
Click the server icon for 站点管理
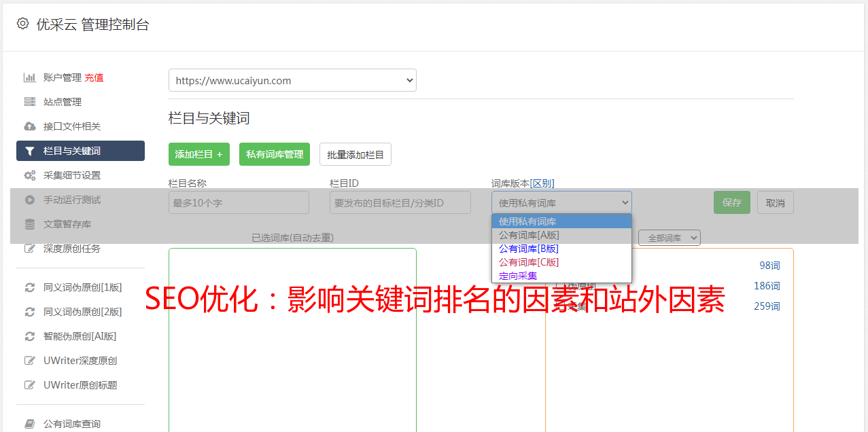pos(30,102)
